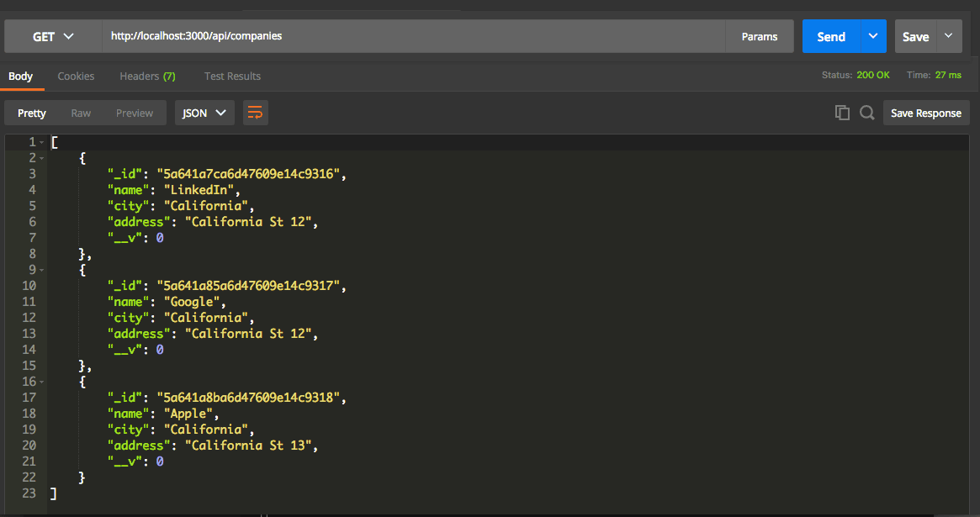Switch to the Body tab
980x517 pixels.
pyautogui.click(x=21, y=76)
